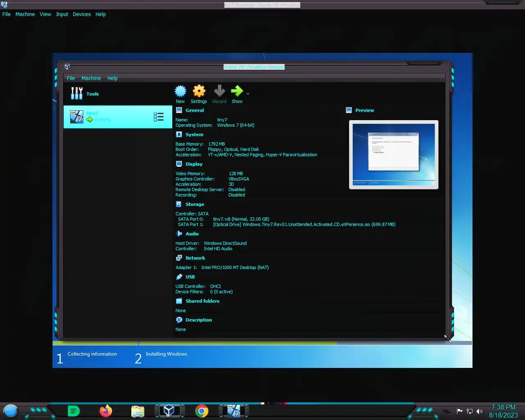The width and height of the screenshot is (525, 420).
Task: Click the Shared folders section folder icon
Action: click(x=179, y=301)
